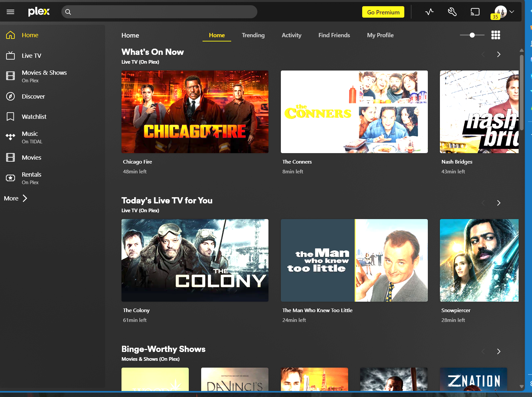Screen dimensions: 532x397
Task: Open the Chicago Fire thumbnail
Action: point(195,112)
